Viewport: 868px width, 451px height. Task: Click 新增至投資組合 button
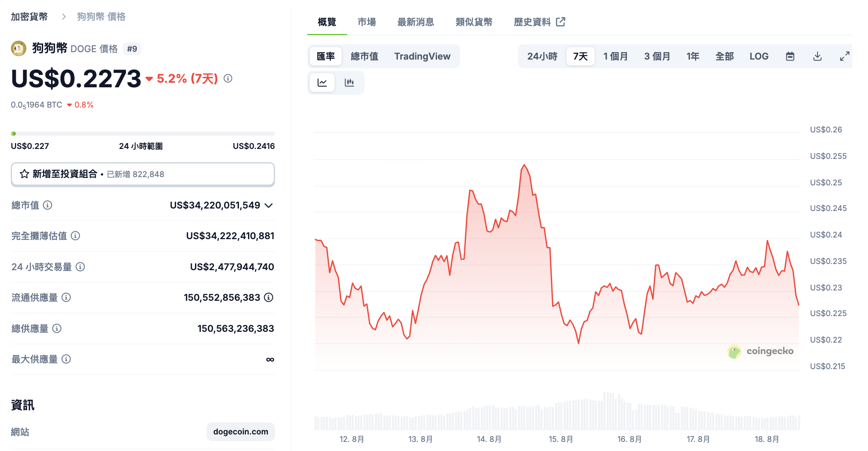[142, 174]
